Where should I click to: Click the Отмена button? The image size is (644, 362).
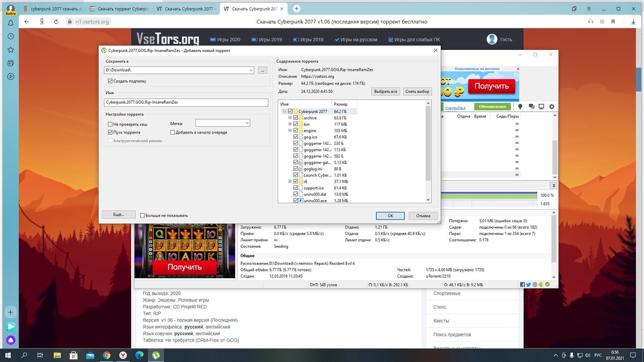tap(423, 216)
